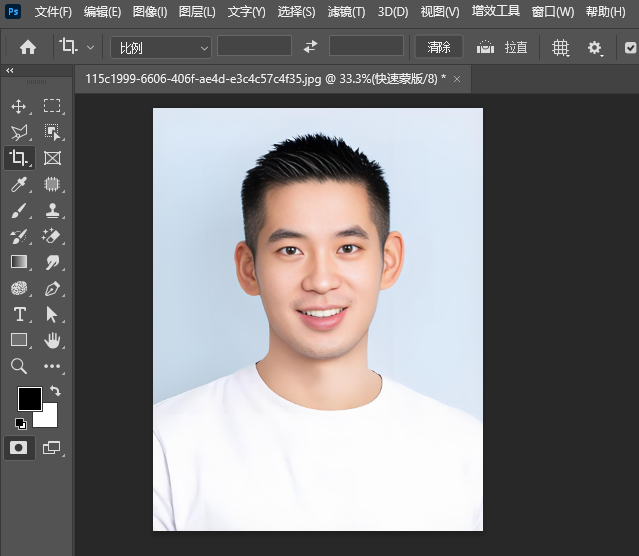Select the Rectangular Marquee tool
Viewport: 639px width, 556px height.
pyautogui.click(x=52, y=106)
